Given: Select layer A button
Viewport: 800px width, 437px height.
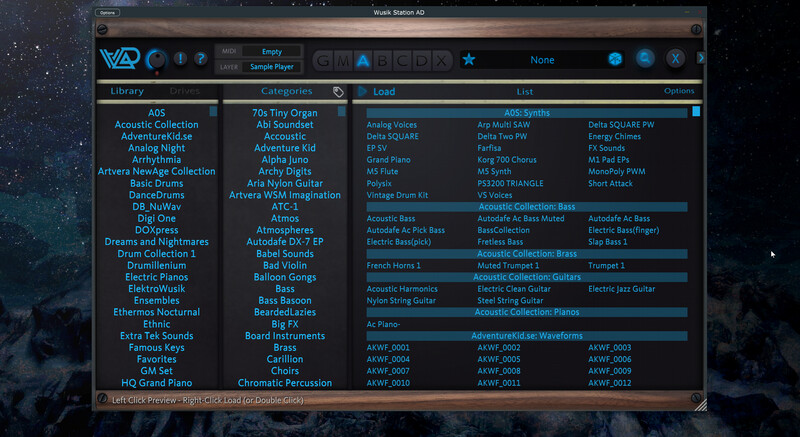Looking at the screenshot, I should pos(363,61).
